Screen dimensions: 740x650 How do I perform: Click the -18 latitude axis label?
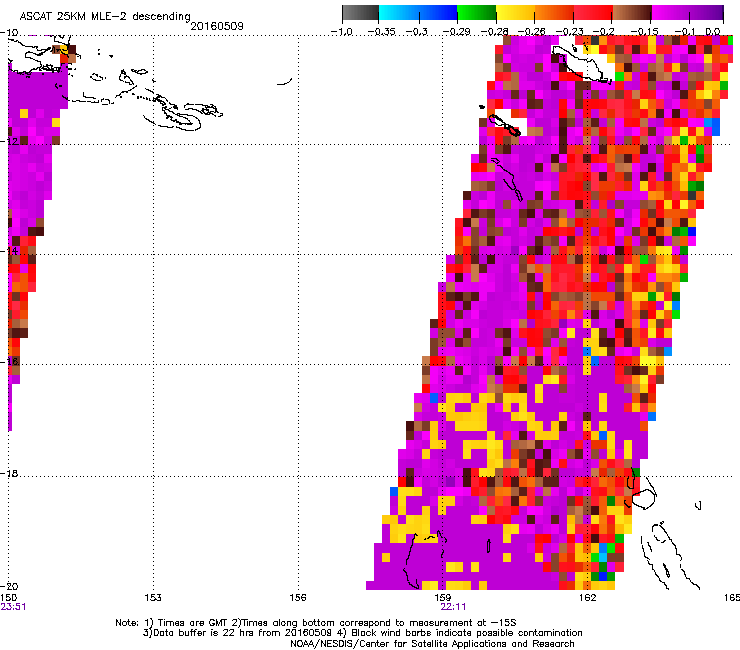[x=9, y=473]
